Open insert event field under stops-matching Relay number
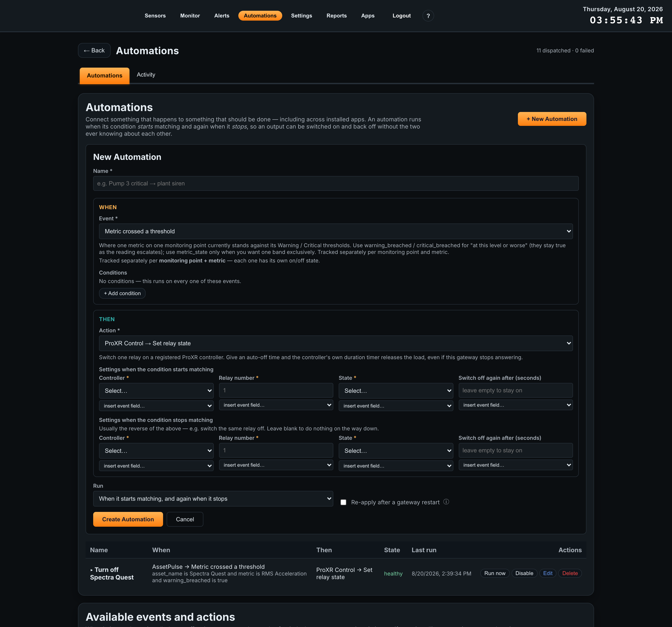 tap(276, 465)
